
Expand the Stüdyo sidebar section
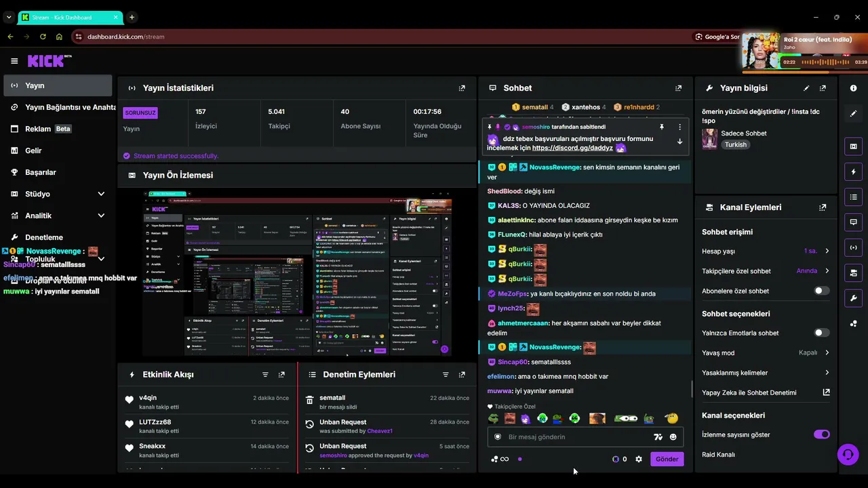point(101,194)
